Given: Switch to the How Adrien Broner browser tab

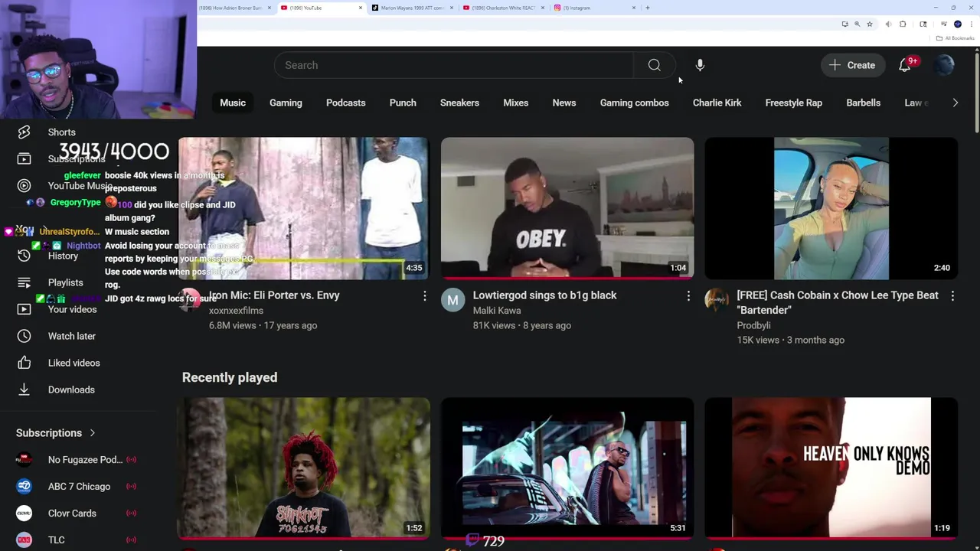Looking at the screenshot, I should (x=230, y=8).
